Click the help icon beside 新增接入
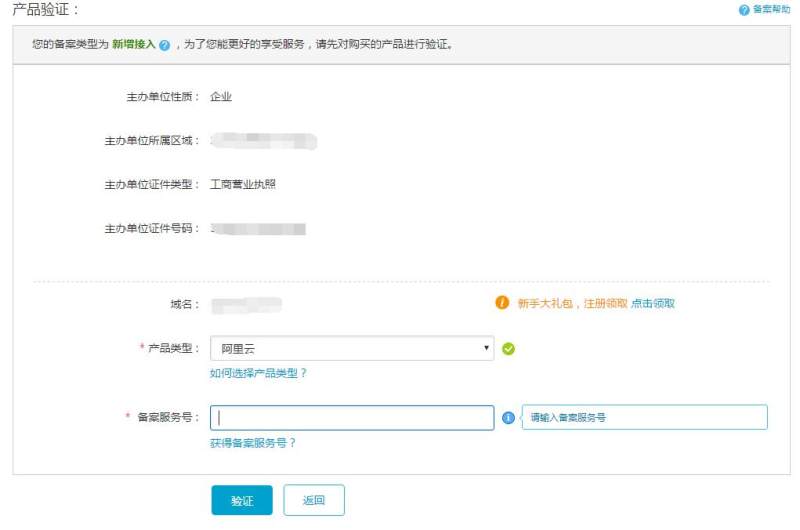The height and width of the screenshot is (530, 800). [x=164, y=46]
